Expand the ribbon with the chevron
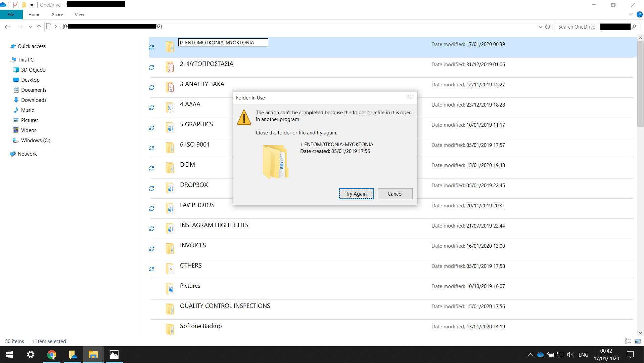 coord(631,14)
